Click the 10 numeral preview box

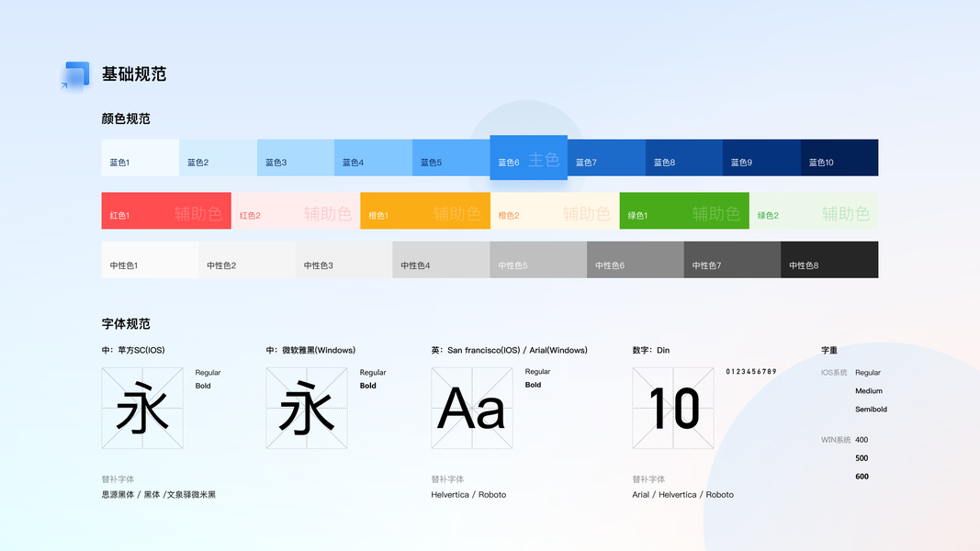[x=673, y=408]
